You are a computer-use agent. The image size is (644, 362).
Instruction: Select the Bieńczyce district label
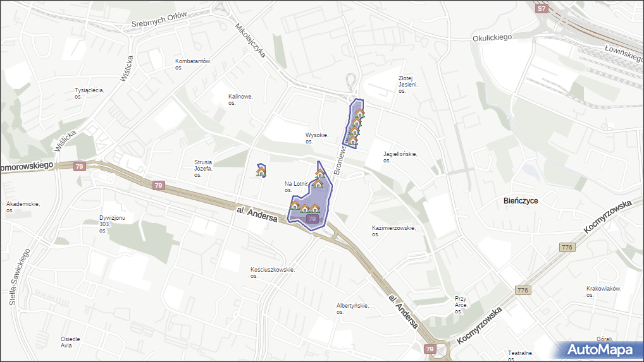pyautogui.click(x=521, y=200)
